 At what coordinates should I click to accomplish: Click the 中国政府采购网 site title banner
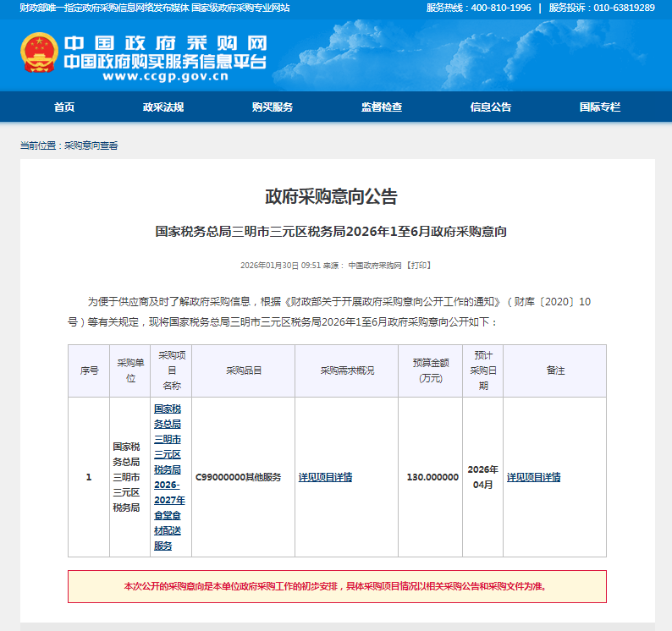click(x=165, y=43)
